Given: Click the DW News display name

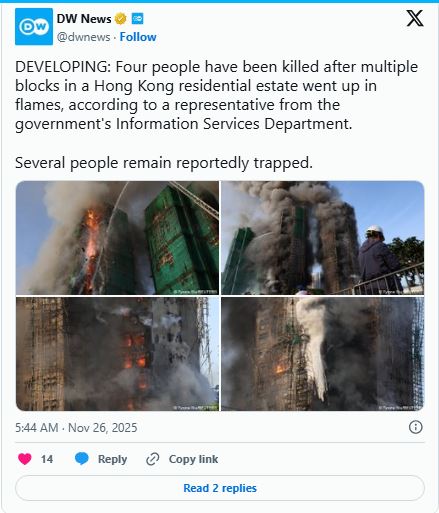Looking at the screenshot, I should click(x=84, y=19).
